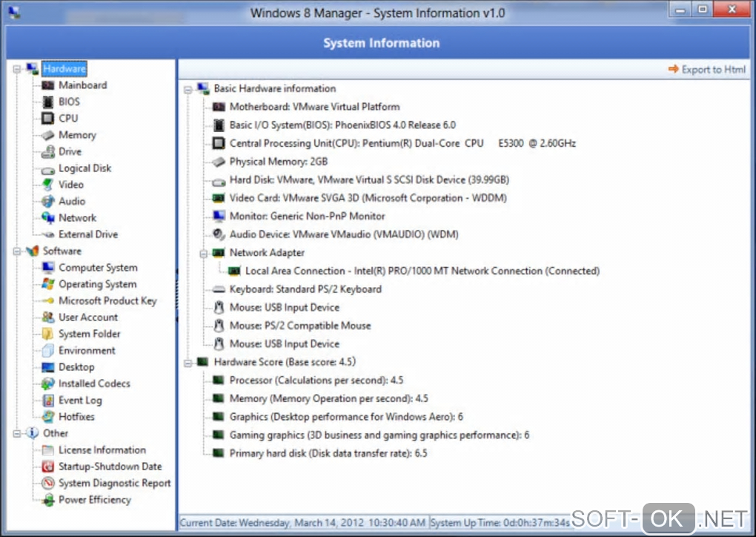Select Mouse: PS/2 Compatible Mouse row
756x537 pixels.
tap(300, 326)
